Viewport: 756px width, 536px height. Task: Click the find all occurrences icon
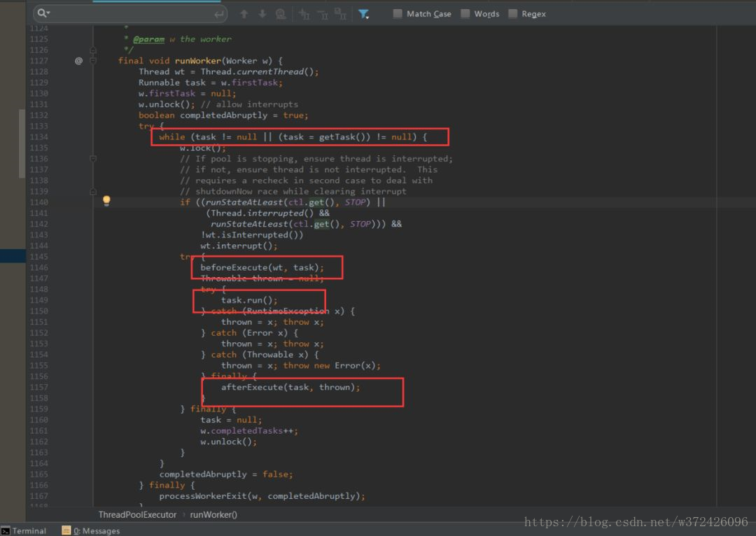click(281, 14)
